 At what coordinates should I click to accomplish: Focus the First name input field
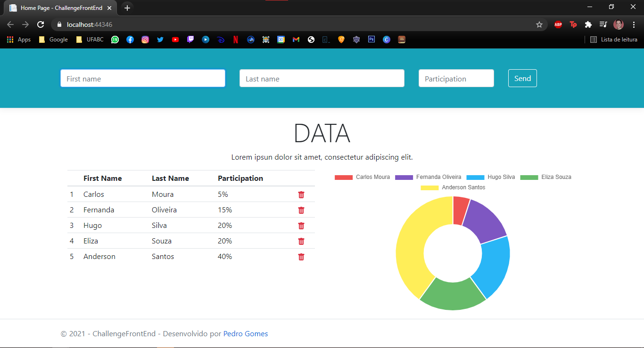[x=143, y=78]
